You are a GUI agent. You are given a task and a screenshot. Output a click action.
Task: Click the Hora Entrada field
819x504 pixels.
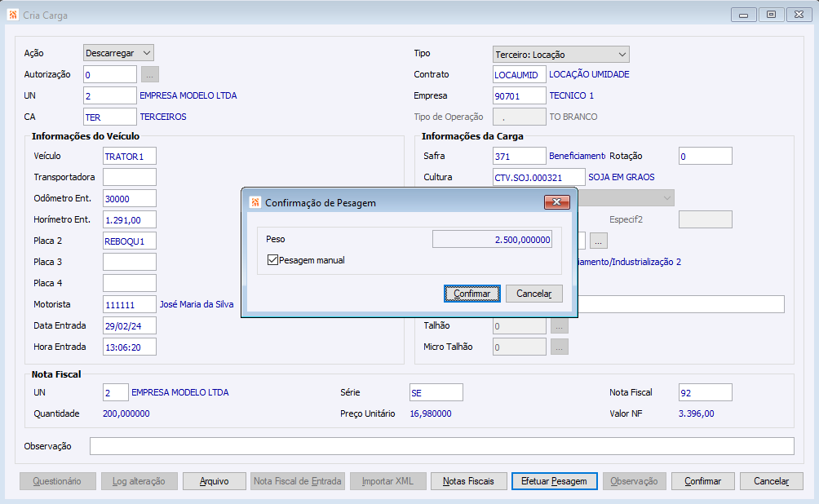(130, 347)
